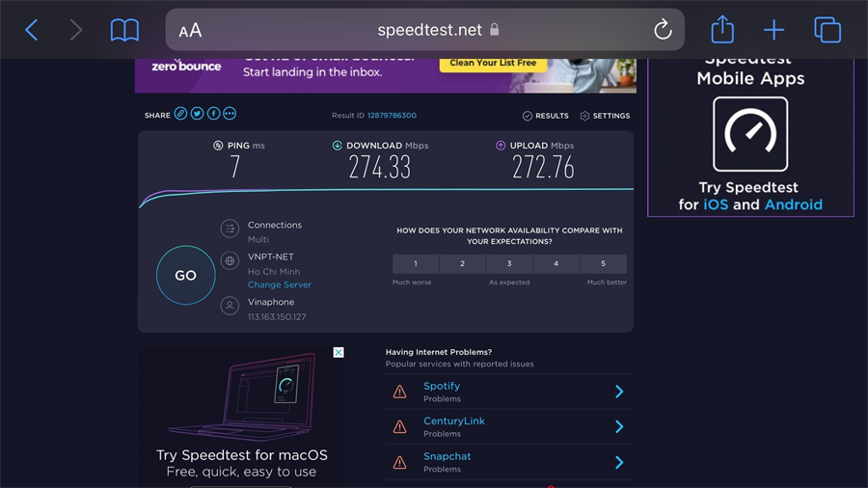
Task: Open the AA reader view menu
Action: tap(190, 30)
